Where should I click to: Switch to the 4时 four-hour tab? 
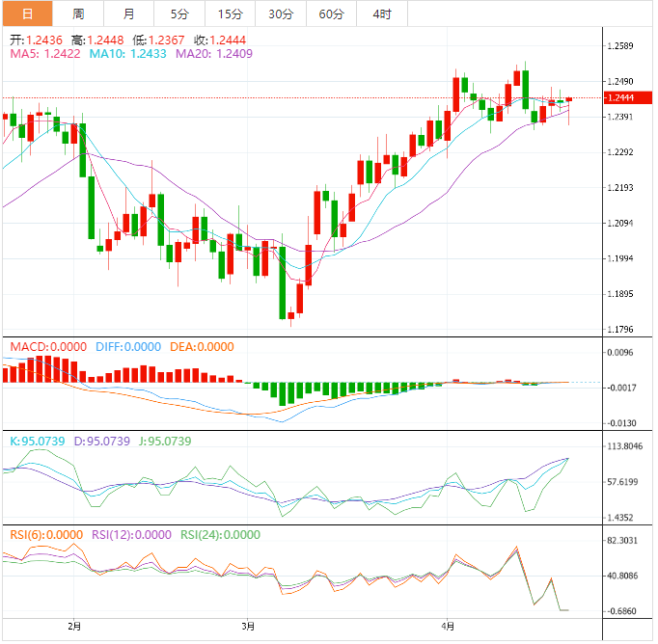[x=382, y=13]
